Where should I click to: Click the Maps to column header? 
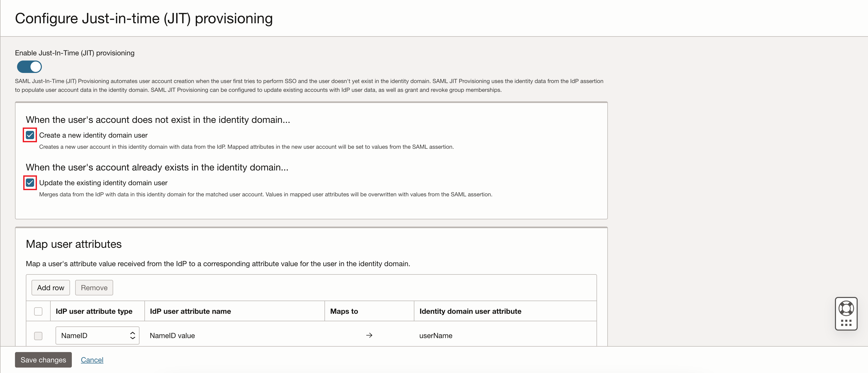344,311
